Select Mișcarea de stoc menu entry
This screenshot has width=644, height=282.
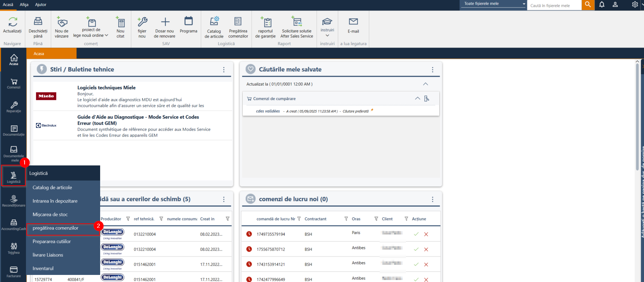[x=63, y=214]
